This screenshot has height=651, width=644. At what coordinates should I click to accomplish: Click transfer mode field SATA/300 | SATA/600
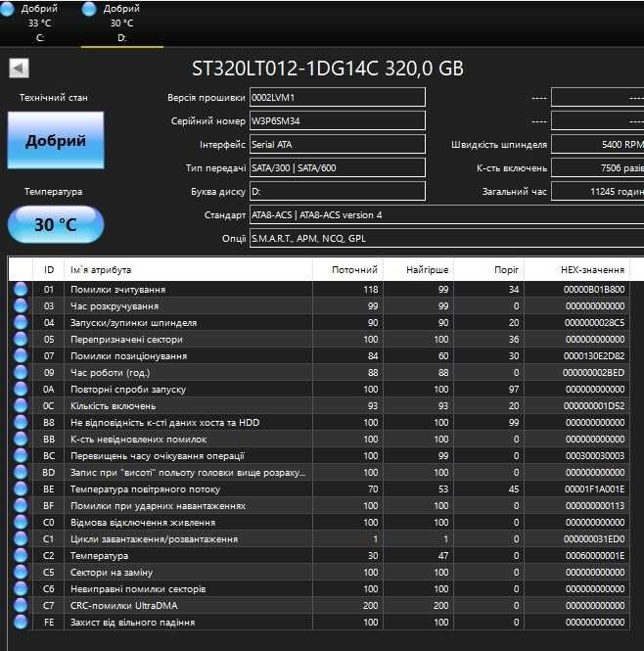tap(337, 168)
